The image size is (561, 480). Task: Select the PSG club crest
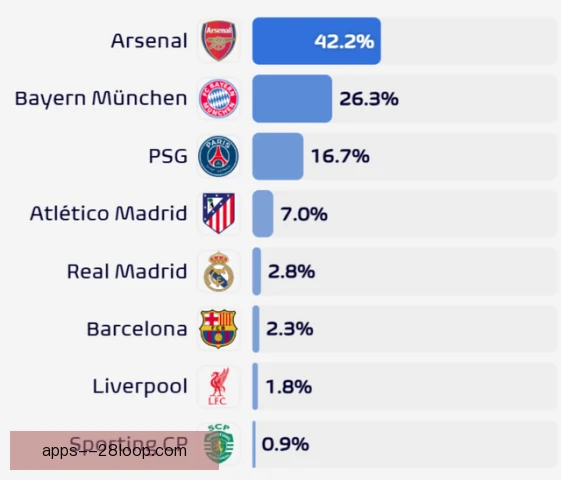[219, 156]
